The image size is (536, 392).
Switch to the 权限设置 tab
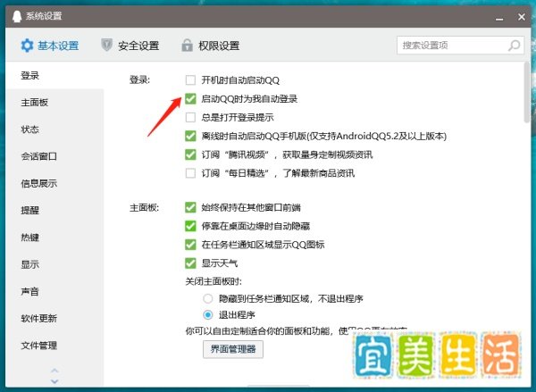(211, 46)
